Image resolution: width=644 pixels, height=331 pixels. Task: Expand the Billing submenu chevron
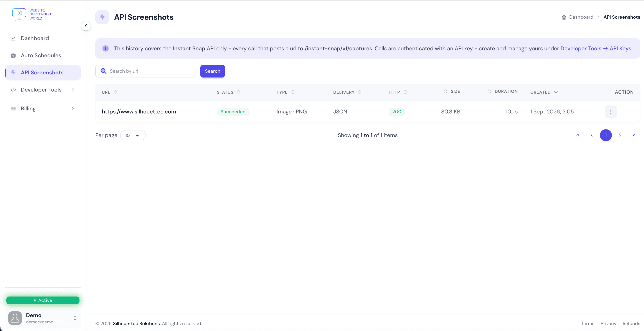point(73,109)
